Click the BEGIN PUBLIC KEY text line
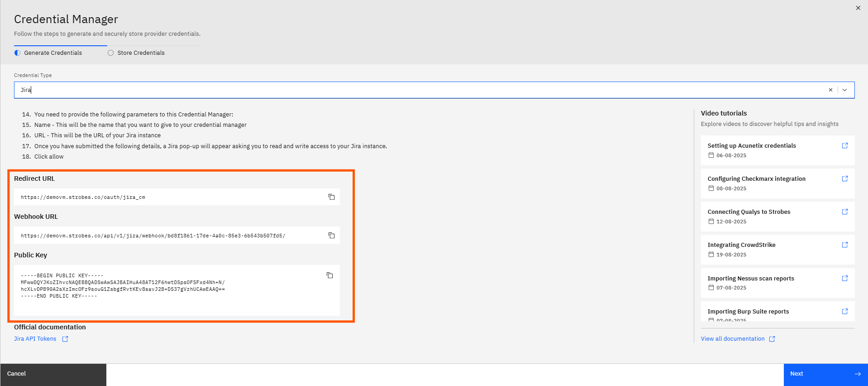Screen dimensions: 868x386 click(62, 275)
